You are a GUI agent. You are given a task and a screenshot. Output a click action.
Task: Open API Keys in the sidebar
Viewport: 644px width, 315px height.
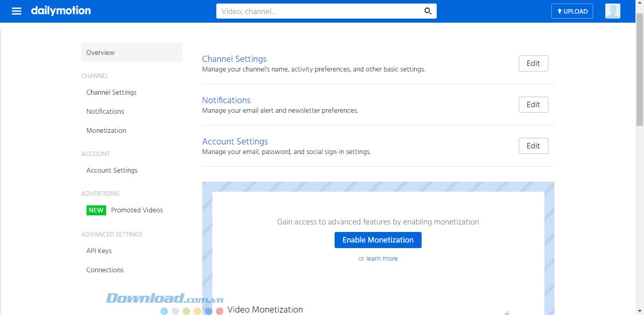99,251
